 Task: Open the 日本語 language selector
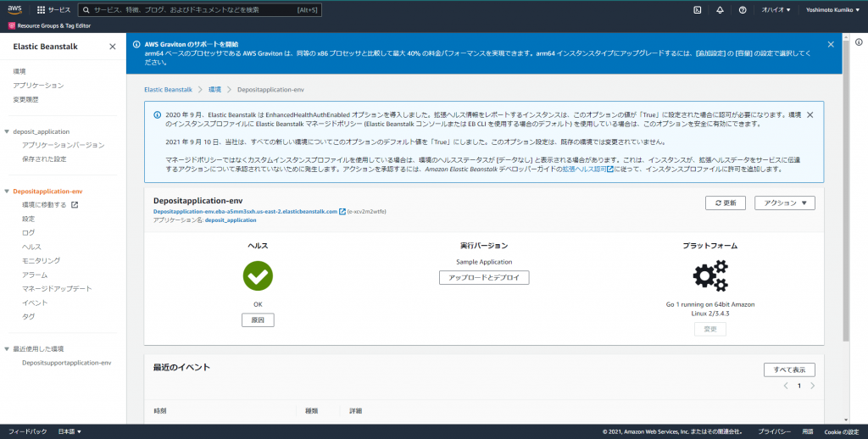pyautogui.click(x=70, y=431)
